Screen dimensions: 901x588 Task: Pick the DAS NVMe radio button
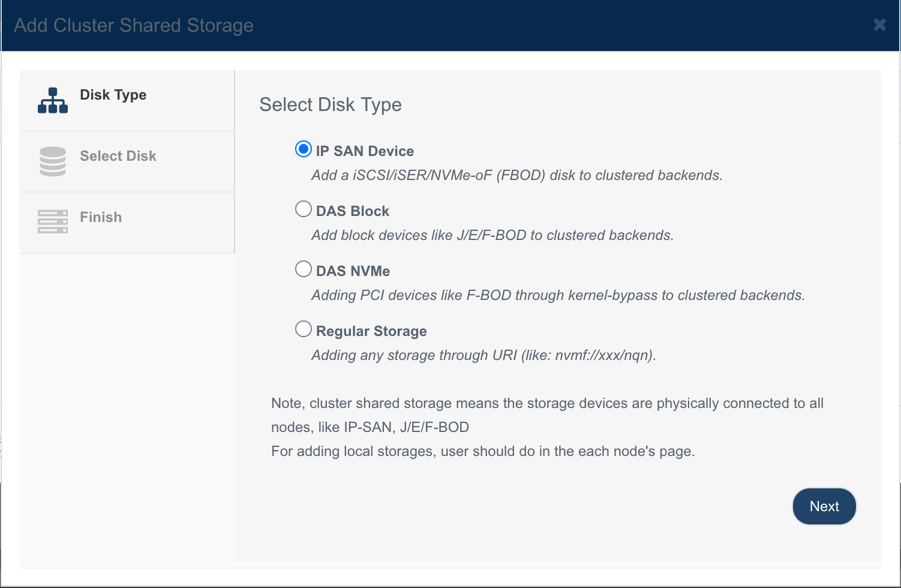304,269
